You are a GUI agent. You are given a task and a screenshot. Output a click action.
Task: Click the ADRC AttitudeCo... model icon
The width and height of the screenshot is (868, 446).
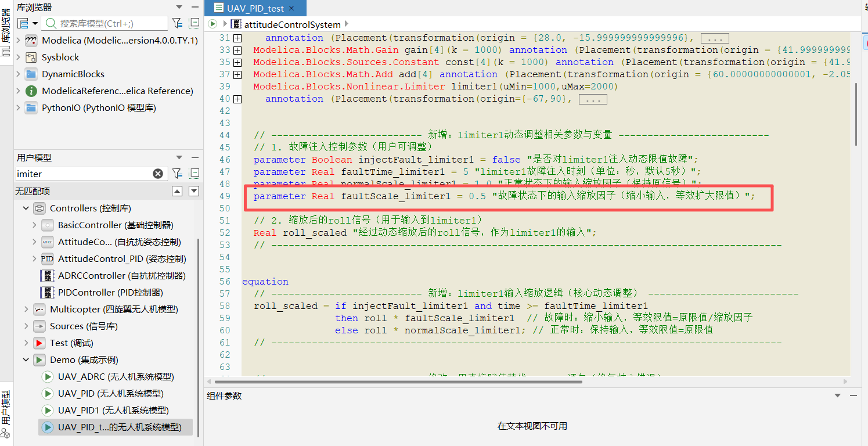click(x=48, y=242)
